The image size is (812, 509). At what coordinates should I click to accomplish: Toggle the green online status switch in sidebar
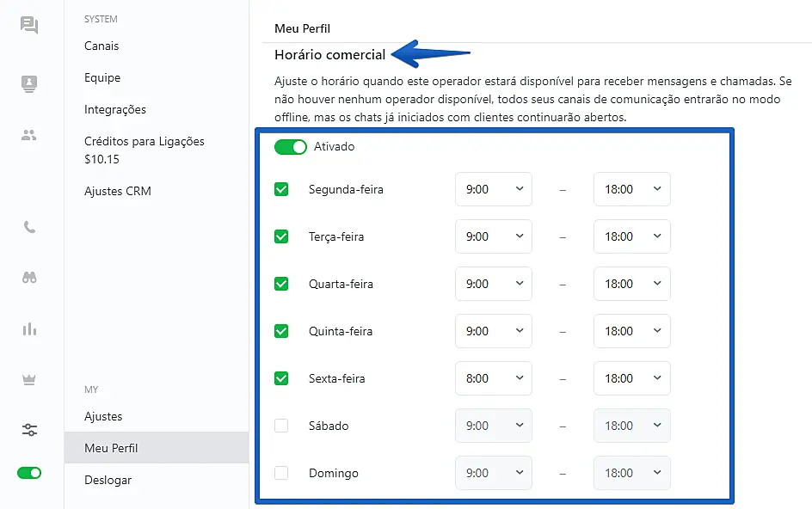pyautogui.click(x=29, y=473)
